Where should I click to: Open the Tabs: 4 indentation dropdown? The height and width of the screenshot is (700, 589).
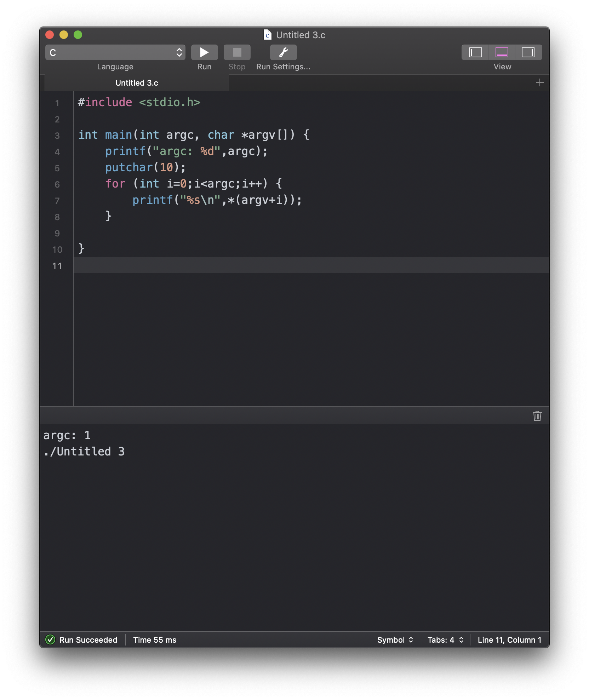[445, 640]
